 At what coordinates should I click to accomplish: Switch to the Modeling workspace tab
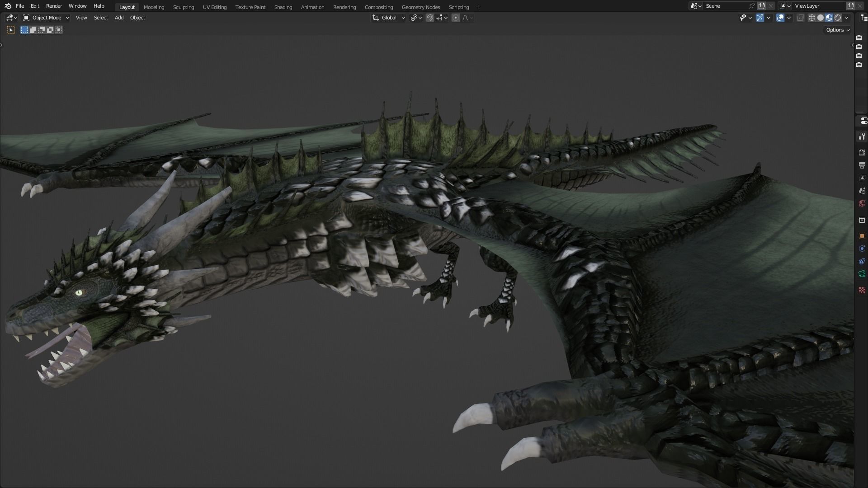click(154, 7)
